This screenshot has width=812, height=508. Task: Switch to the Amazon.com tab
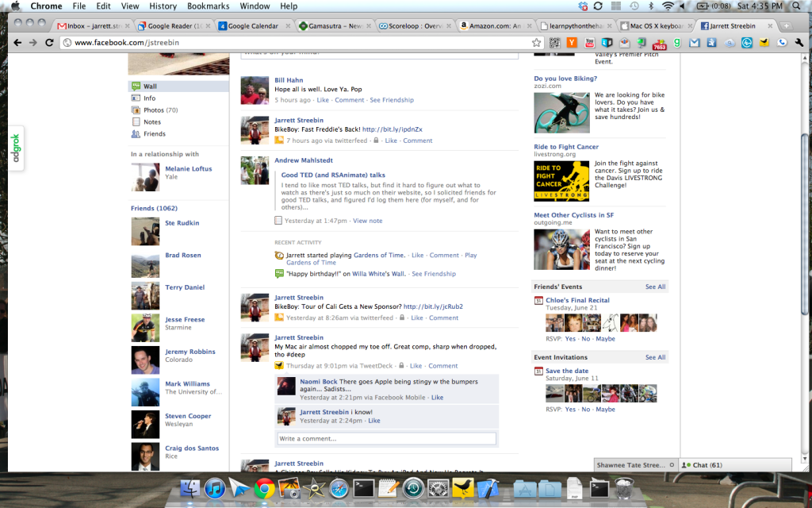tap(495, 26)
